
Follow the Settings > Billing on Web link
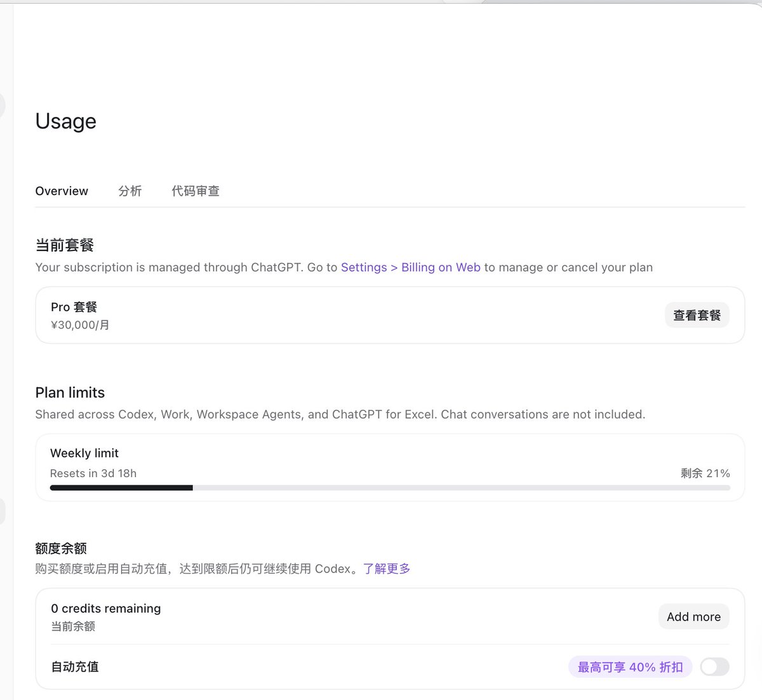coord(411,267)
